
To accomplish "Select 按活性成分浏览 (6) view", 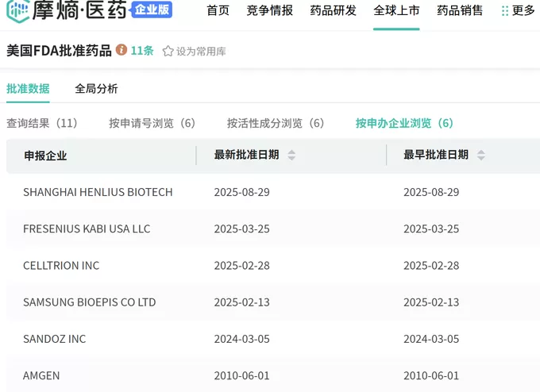I will coord(276,123).
